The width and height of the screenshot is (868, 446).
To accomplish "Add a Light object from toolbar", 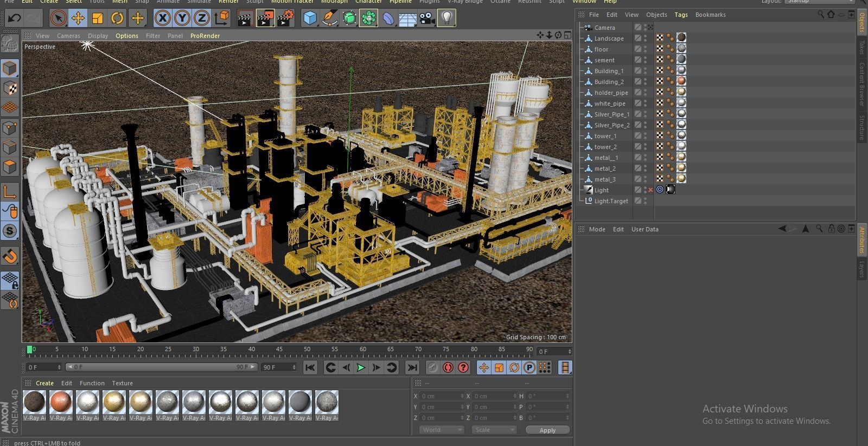I will pyautogui.click(x=446, y=18).
